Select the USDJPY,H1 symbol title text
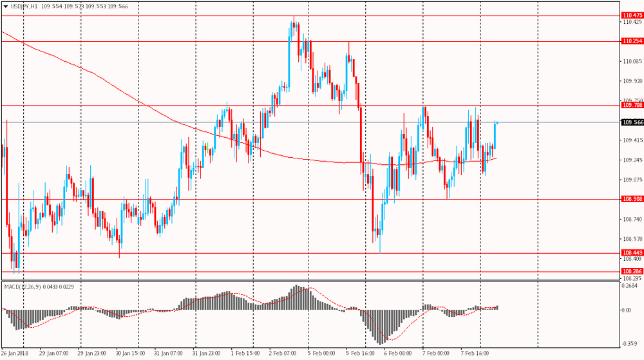 click(24, 6)
